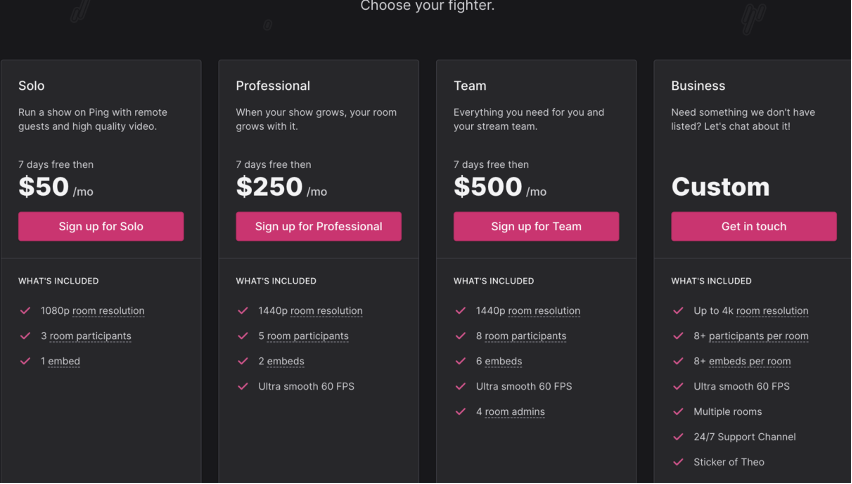852x484 pixels.
Task: Click the checkmark next to 2 embeds
Action: (243, 361)
